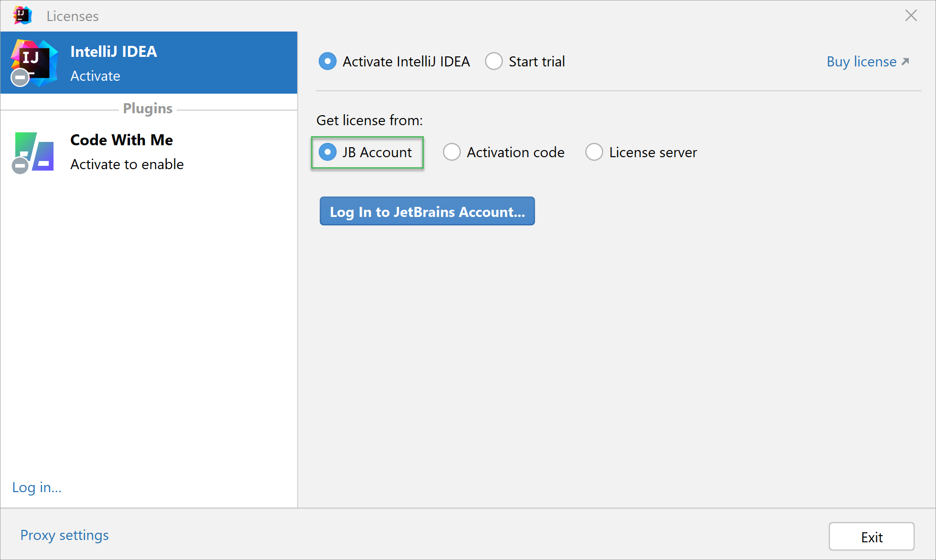936x560 pixels.
Task: Click the Code With Me plugin icon
Action: 33,152
